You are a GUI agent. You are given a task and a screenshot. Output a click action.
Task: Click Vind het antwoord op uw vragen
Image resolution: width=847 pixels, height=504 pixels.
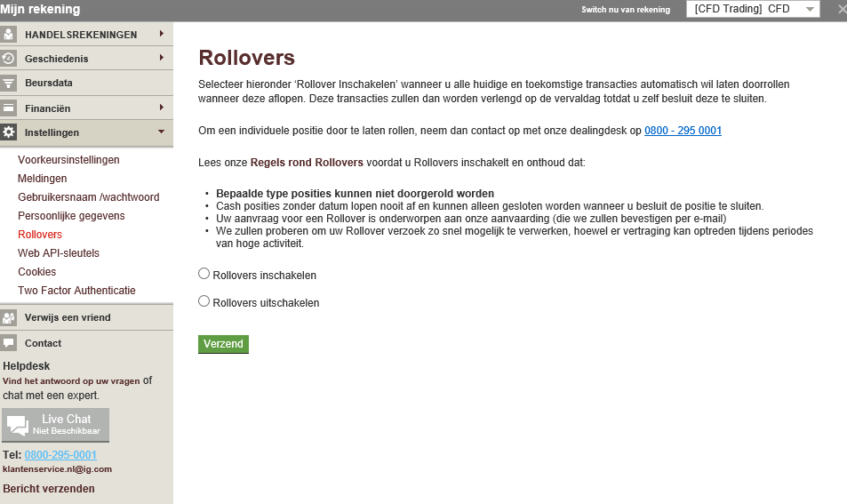pos(71,380)
